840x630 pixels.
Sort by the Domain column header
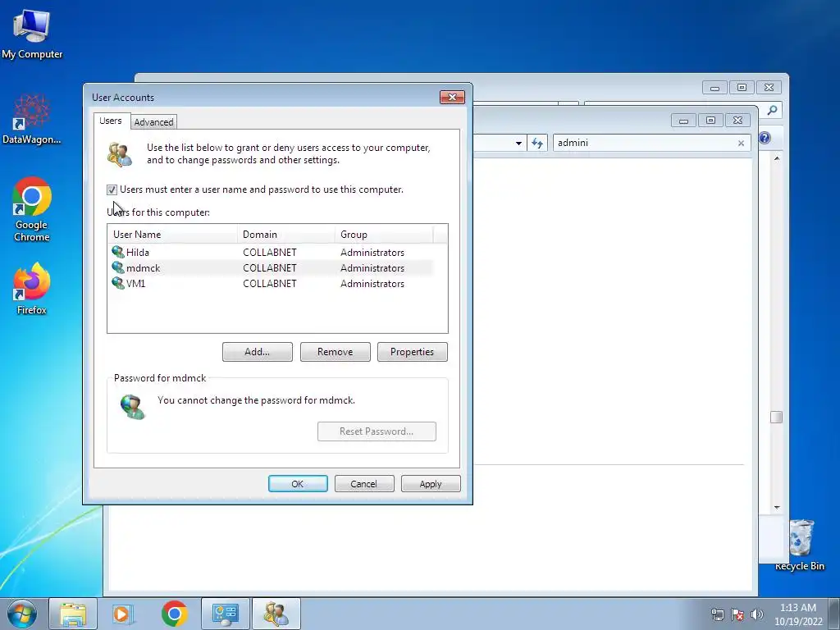[x=286, y=234]
